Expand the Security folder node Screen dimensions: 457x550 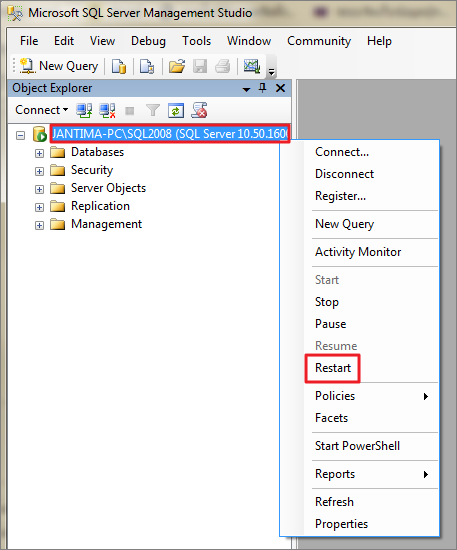39,171
